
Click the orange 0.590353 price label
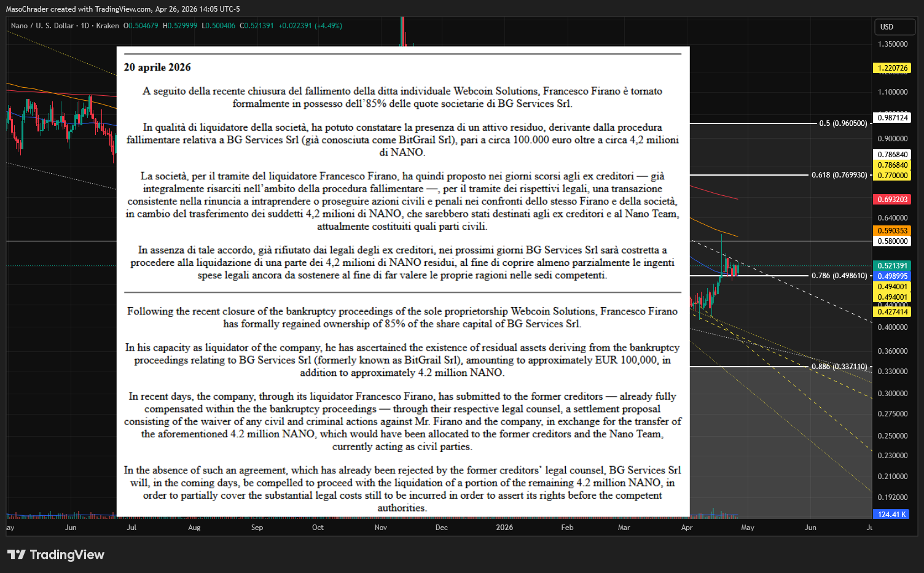[x=893, y=231]
